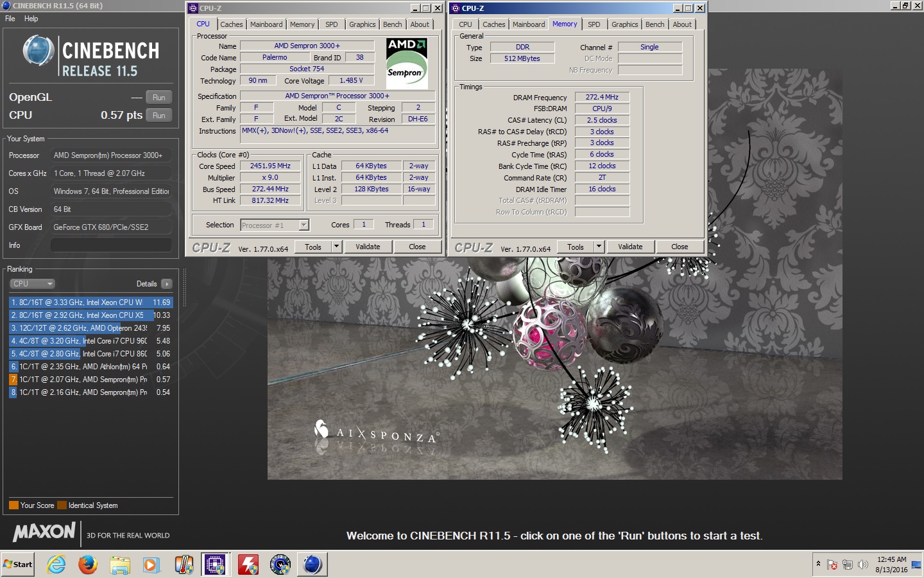Image resolution: width=924 pixels, height=578 pixels.
Task: Select ranking entry 7 Sempron 2.07 GHz
Action: click(x=90, y=380)
